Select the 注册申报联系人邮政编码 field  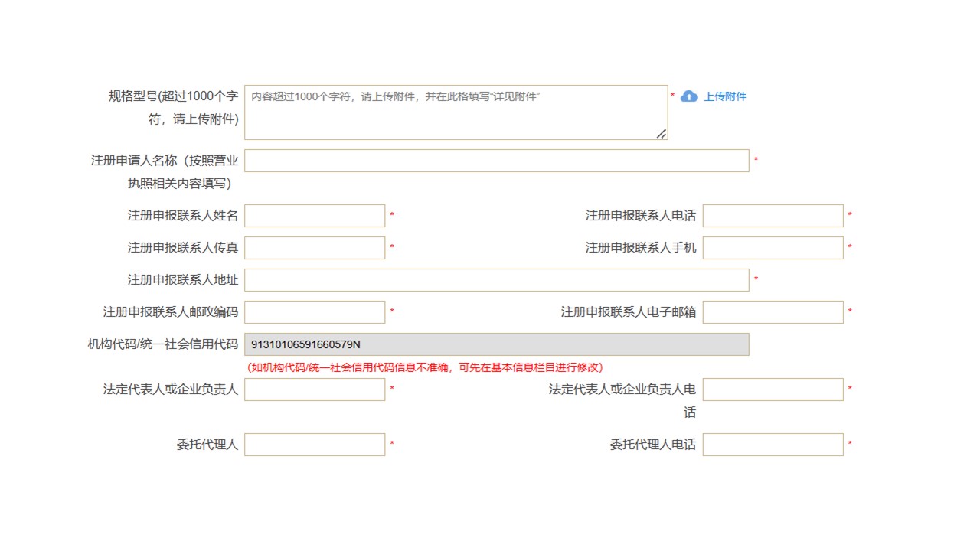click(x=315, y=312)
